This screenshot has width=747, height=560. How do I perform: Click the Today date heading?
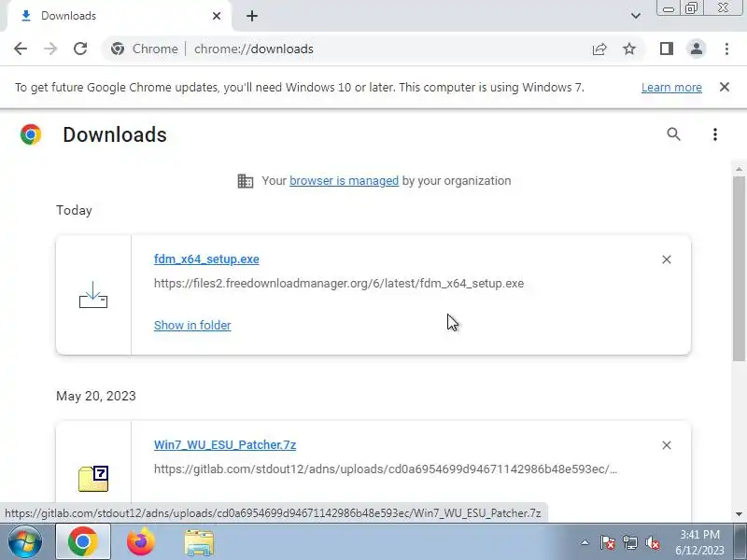pyautogui.click(x=74, y=211)
